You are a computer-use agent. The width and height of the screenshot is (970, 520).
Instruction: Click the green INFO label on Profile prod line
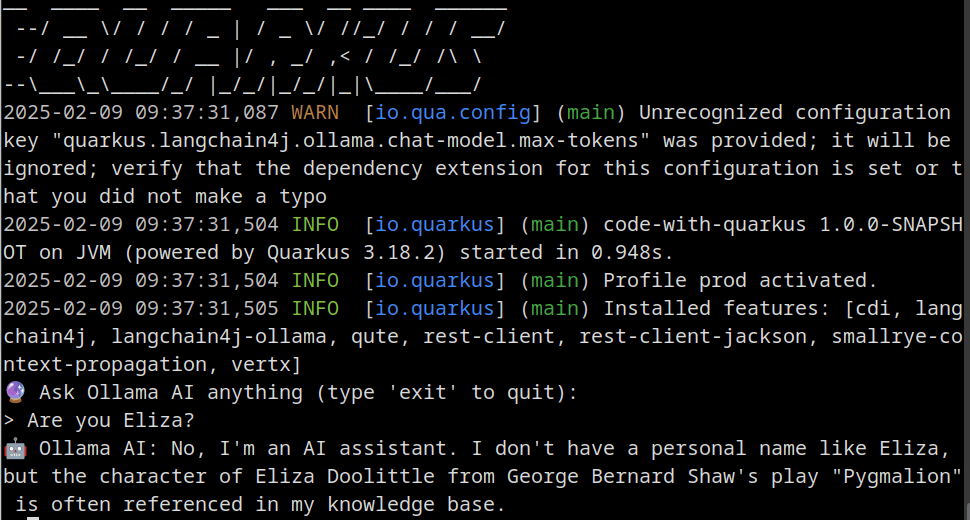coord(315,280)
